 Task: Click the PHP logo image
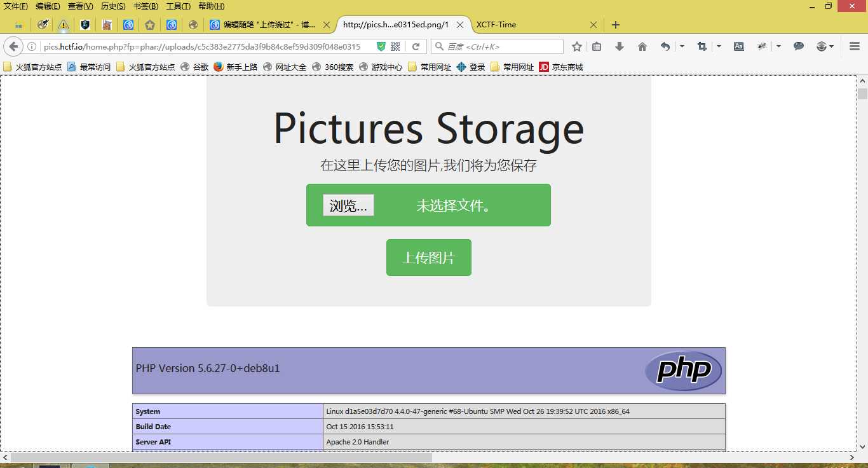point(684,371)
